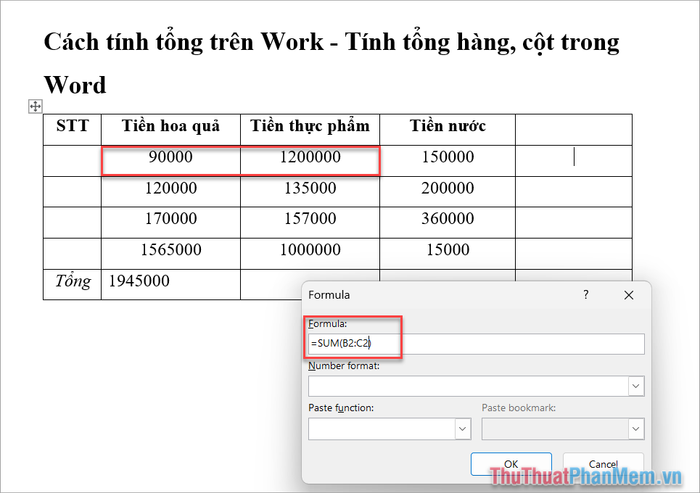
Task: Open the Number format dropdown arrow
Action: (x=636, y=386)
